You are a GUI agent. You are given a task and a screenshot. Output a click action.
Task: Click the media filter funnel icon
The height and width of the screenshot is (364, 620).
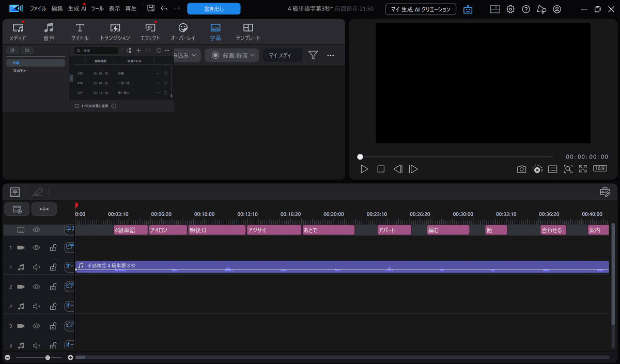[x=313, y=55]
